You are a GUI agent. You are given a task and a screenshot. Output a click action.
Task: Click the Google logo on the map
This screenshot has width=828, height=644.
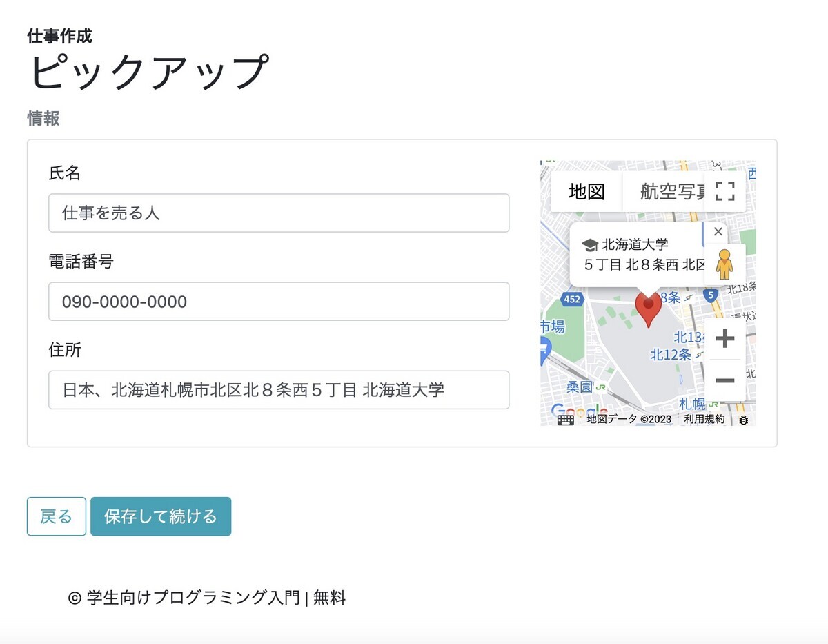pyautogui.click(x=578, y=409)
